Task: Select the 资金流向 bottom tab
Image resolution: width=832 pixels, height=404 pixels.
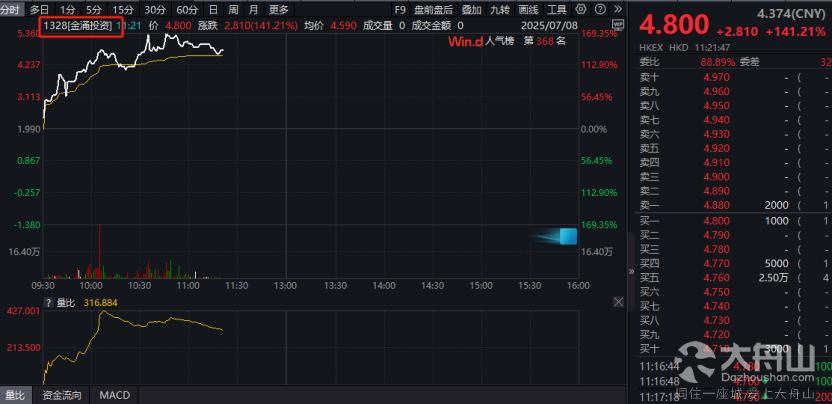Action: coord(62,395)
